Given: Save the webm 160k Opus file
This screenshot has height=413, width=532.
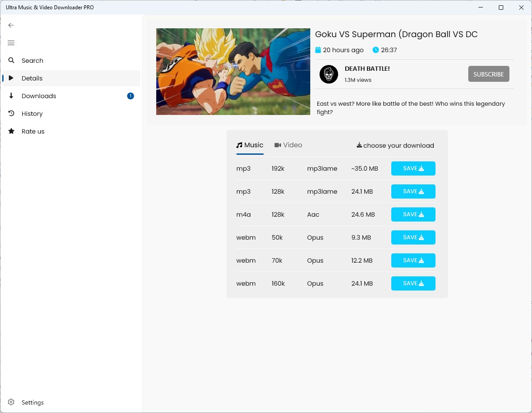Looking at the screenshot, I should click(413, 283).
